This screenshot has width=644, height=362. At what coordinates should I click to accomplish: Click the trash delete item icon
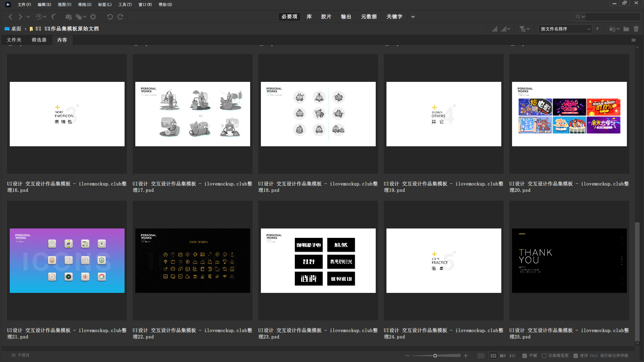[x=636, y=29]
